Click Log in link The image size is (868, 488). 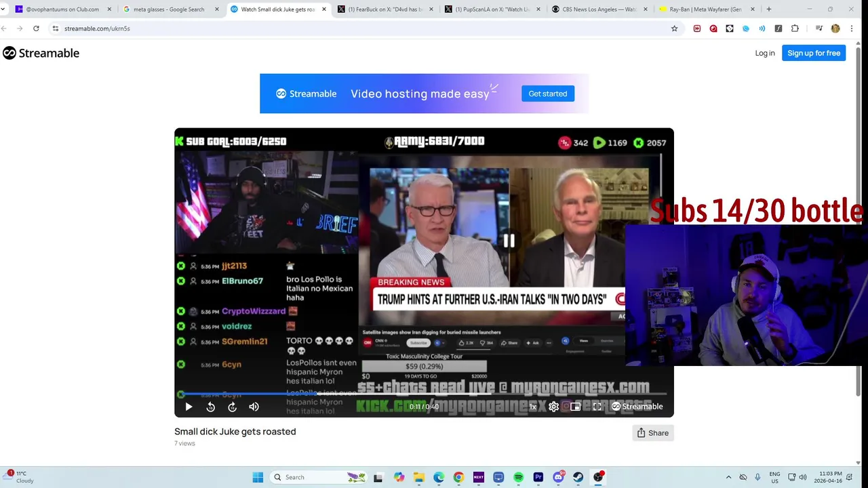[x=765, y=53]
